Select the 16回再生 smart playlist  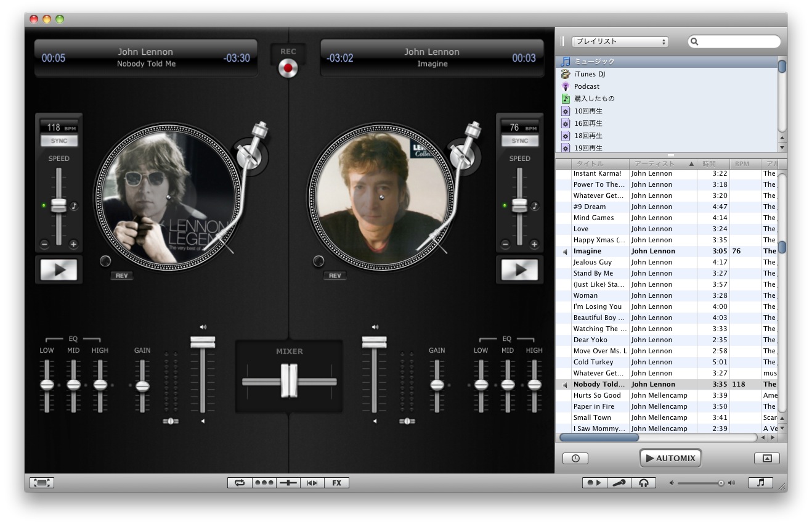667,123
